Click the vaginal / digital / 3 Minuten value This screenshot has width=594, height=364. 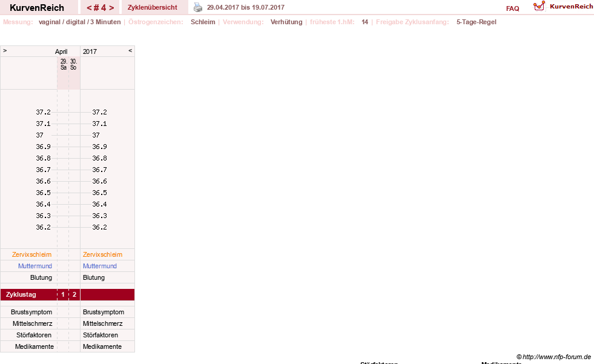click(79, 22)
